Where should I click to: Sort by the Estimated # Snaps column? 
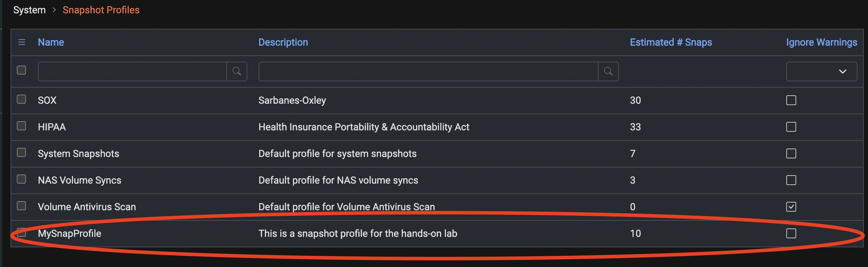pyautogui.click(x=670, y=42)
